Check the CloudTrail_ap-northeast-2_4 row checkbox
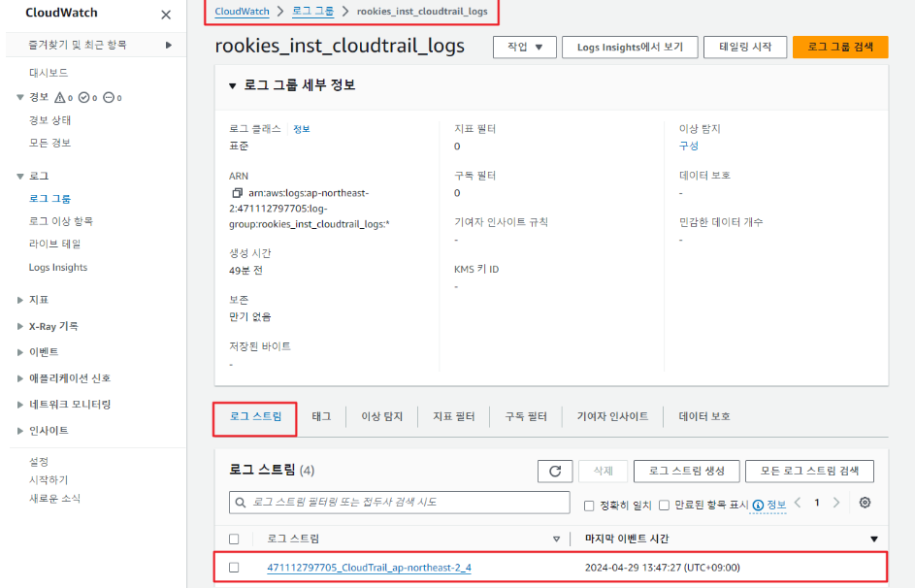Screen dimensions: 915x588 pos(234,567)
